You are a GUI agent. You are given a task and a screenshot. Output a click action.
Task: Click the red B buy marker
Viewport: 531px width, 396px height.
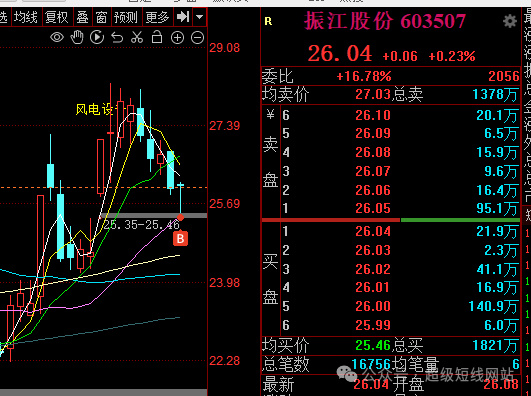180,238
